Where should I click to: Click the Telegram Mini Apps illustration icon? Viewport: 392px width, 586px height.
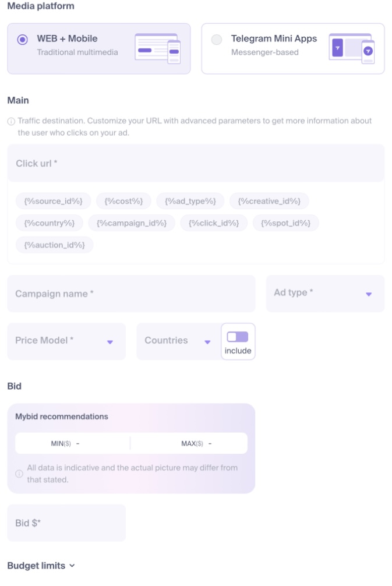[x=351, y=48]
